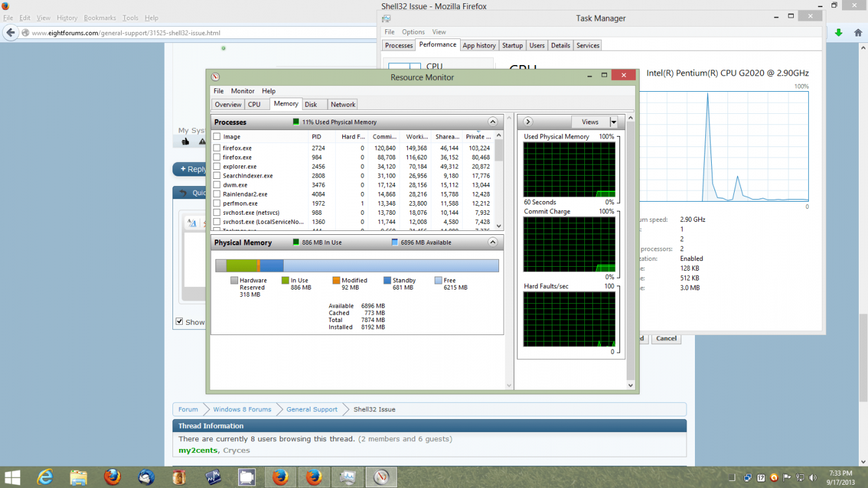Go back with Firefox's back arrow
This screenshot has height=488, width=868.
[10, 33]
